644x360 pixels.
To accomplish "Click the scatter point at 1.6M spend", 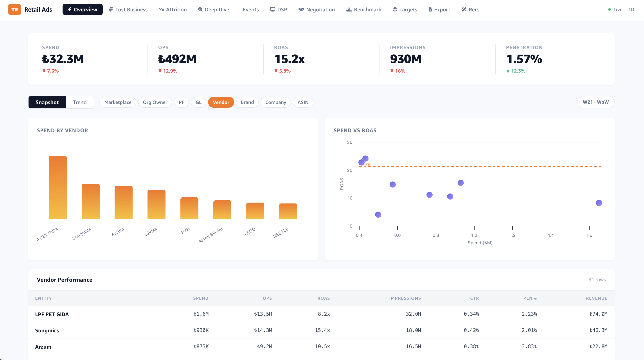I will 599,203.
